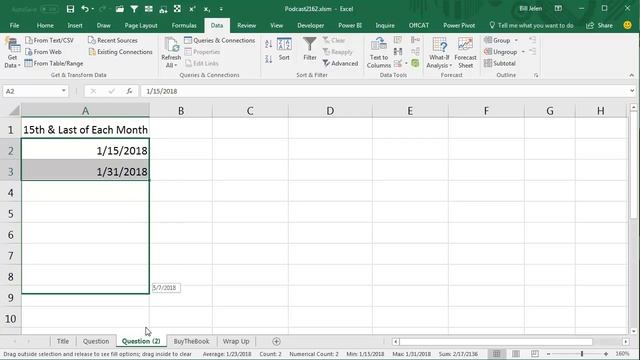Switch to Page Break Preview
The height and width of the screenshot is (360, 640).
[535, 354]
